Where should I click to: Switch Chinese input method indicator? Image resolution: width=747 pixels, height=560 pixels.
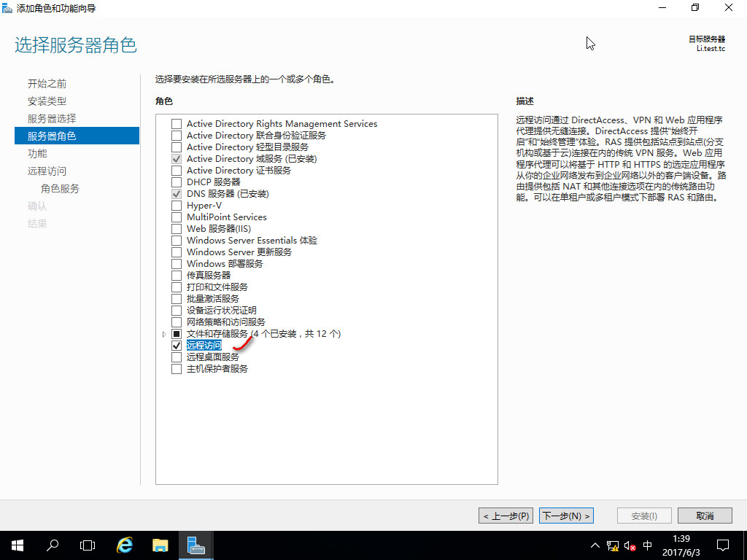click(648, 545)
